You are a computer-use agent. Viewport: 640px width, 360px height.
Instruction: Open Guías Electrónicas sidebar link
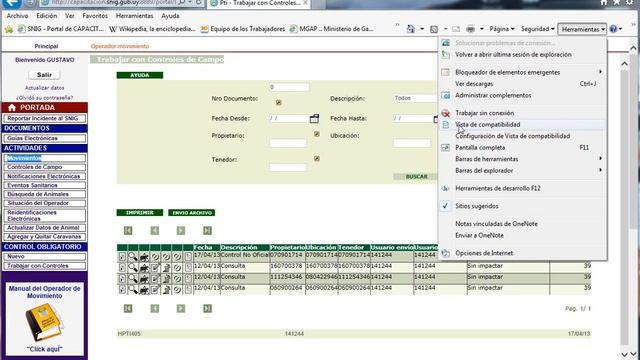point(44,138)
